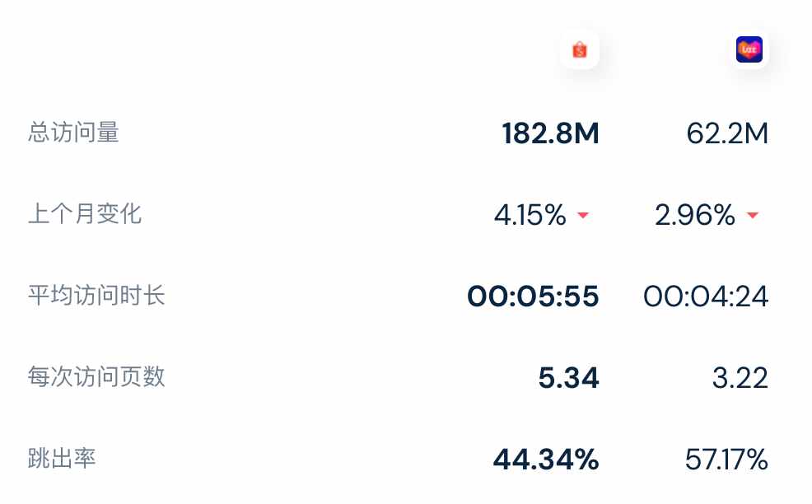Select the 上个月变化 row label
Image resolution: width=812 pixels, height=504 pixels.
point(85,214)
